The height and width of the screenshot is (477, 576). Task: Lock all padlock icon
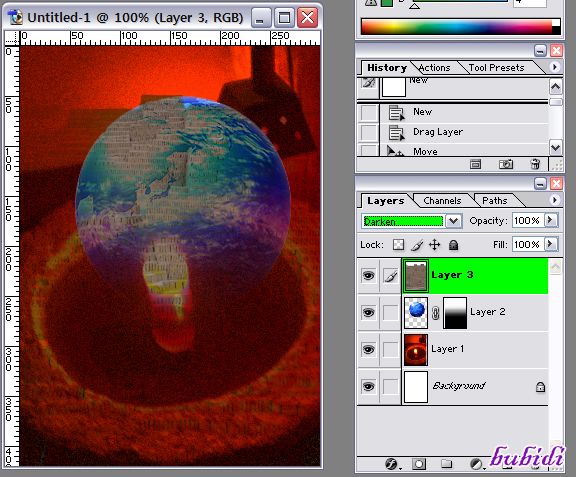453,245
